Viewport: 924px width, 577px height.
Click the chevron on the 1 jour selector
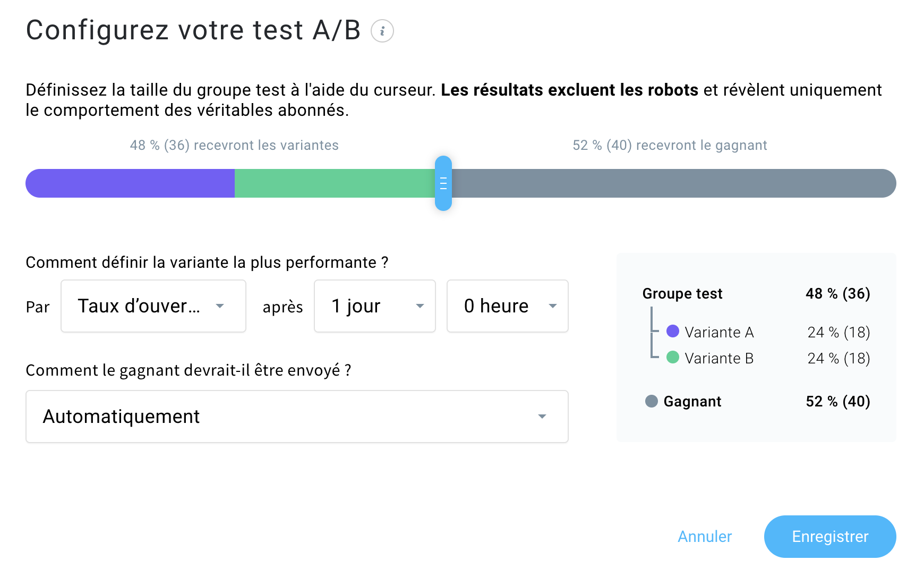pos(420,306)
